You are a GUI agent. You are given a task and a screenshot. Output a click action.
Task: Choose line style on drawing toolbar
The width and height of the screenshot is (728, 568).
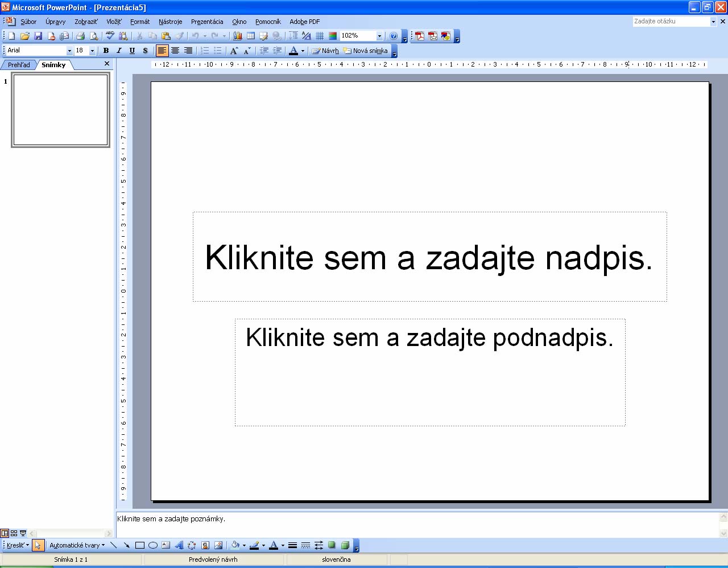(292, 545)
